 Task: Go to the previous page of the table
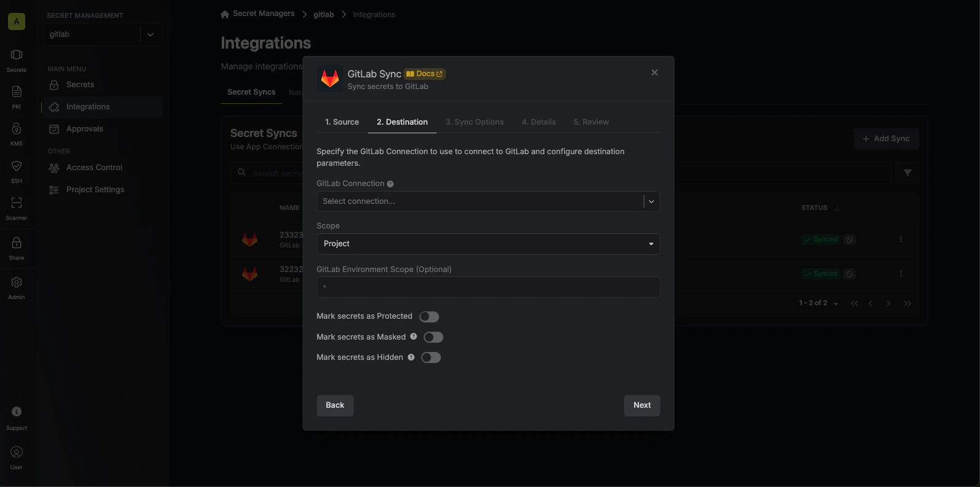pyautogui.click(x=871, y=303)
